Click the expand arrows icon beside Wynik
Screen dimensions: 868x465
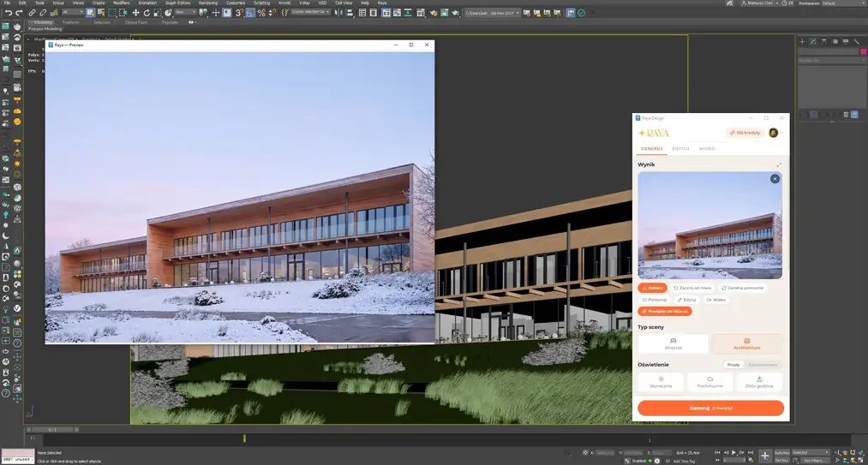pyautogui.click(x=779, y=165)
